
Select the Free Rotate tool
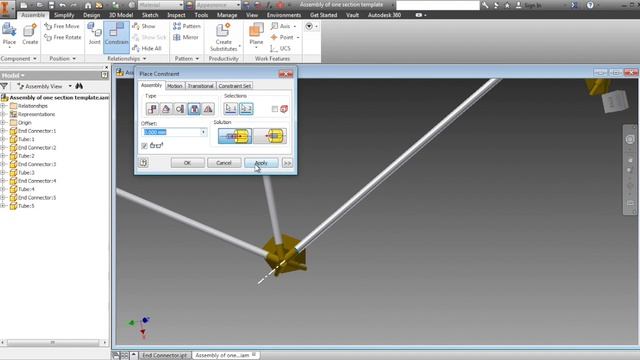tap(63, 37)
